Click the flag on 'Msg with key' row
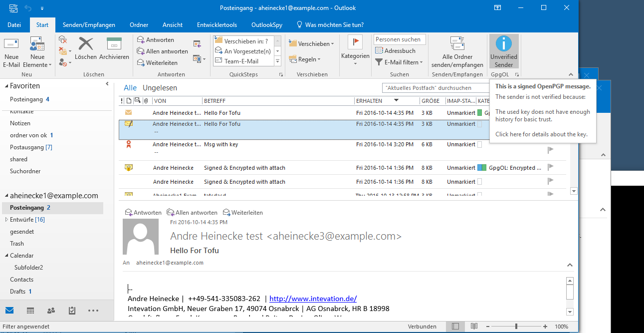 point(551,149)
